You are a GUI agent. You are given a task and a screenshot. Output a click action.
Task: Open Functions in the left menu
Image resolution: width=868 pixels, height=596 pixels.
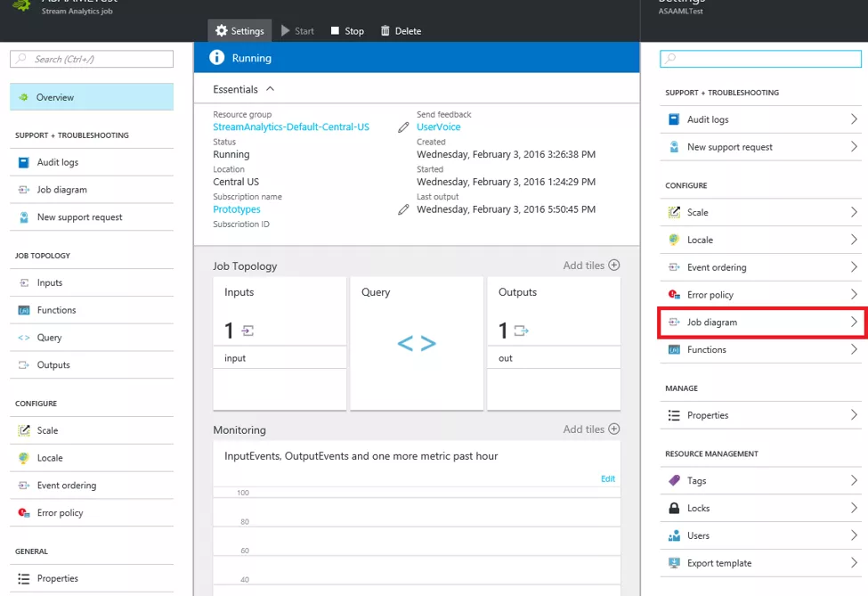click(92, 310)
